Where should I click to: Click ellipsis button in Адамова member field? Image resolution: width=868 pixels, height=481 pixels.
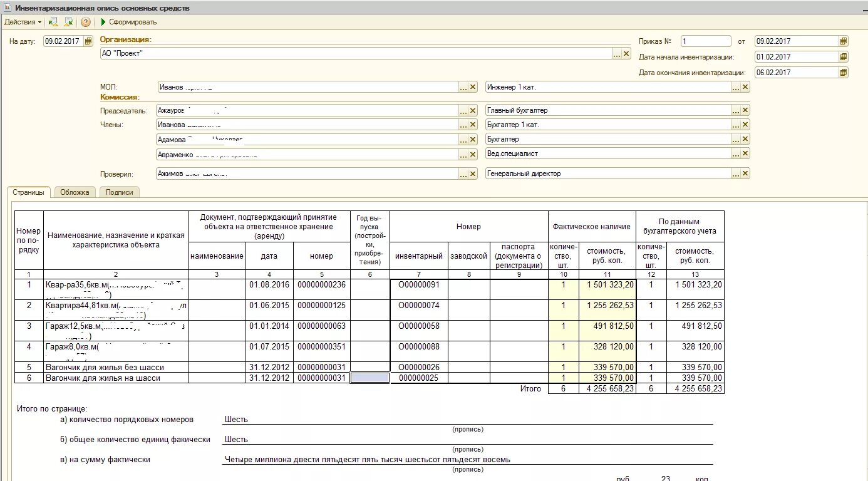point(463,140)
